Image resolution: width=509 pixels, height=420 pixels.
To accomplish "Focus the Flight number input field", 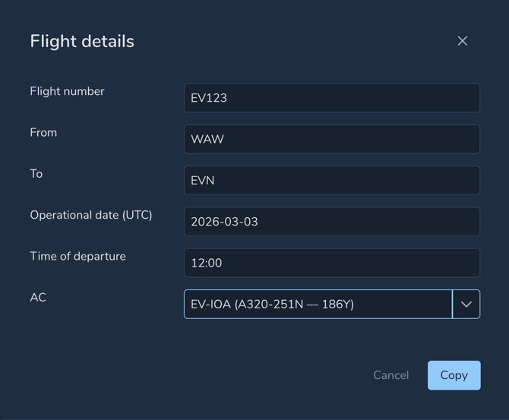I will coord(331,98).
